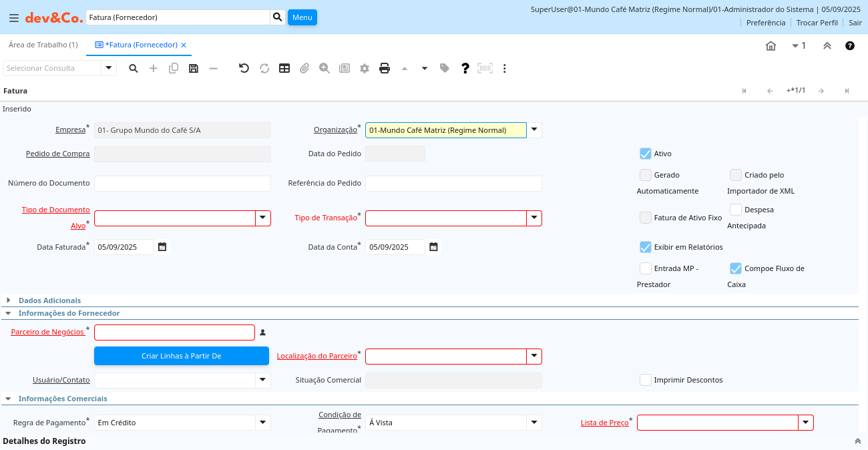Toggle grid view with the table icon
Image resolution: width=868 pixels, height=450 pixels.
click(x=284, y=68)
